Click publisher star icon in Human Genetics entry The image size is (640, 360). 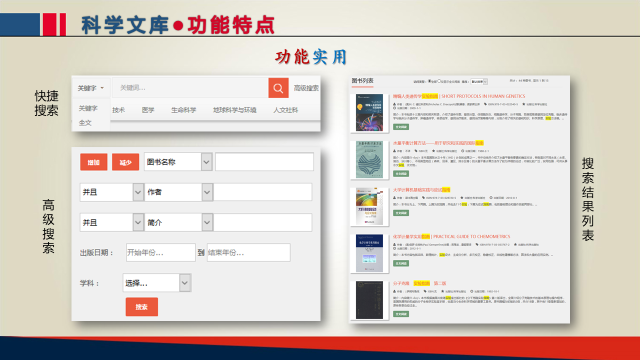click(x=524, y=104)
